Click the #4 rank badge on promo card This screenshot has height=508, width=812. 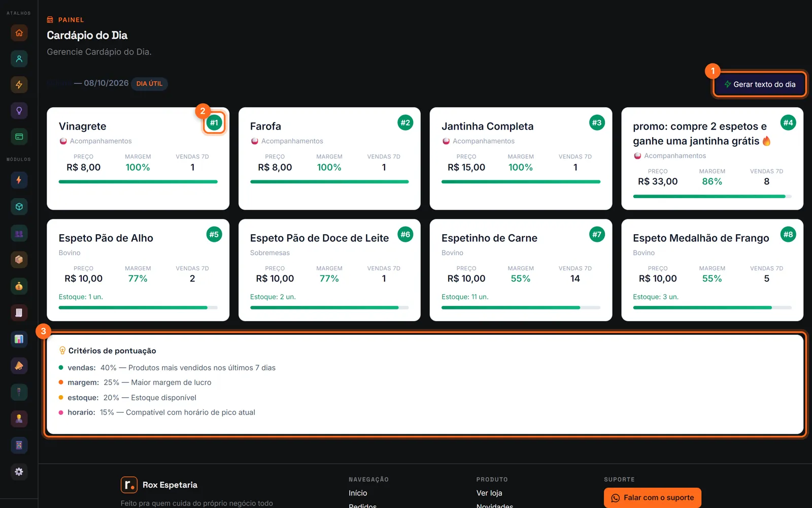788,122
